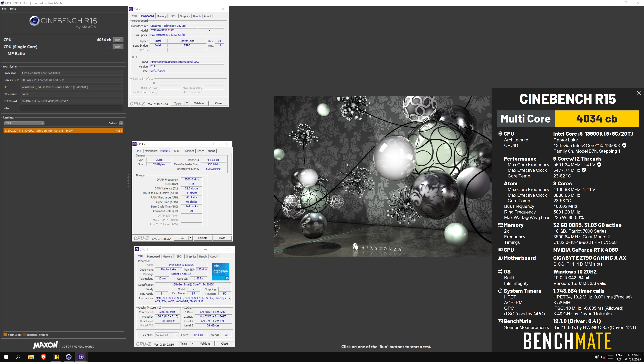The height and width of the screenshot is (362, 644).
Task: Run the CPU multi-core benchmark
Action: coord(118,40)
